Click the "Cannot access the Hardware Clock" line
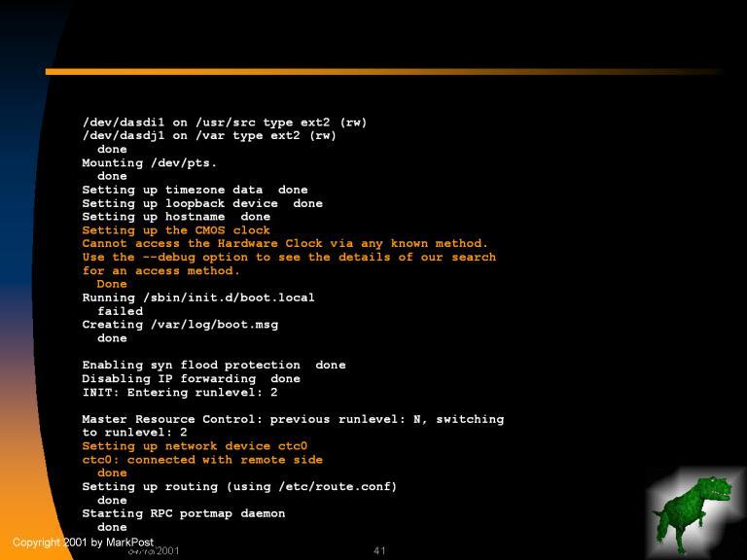747x560 pixels. click(285, 244)
